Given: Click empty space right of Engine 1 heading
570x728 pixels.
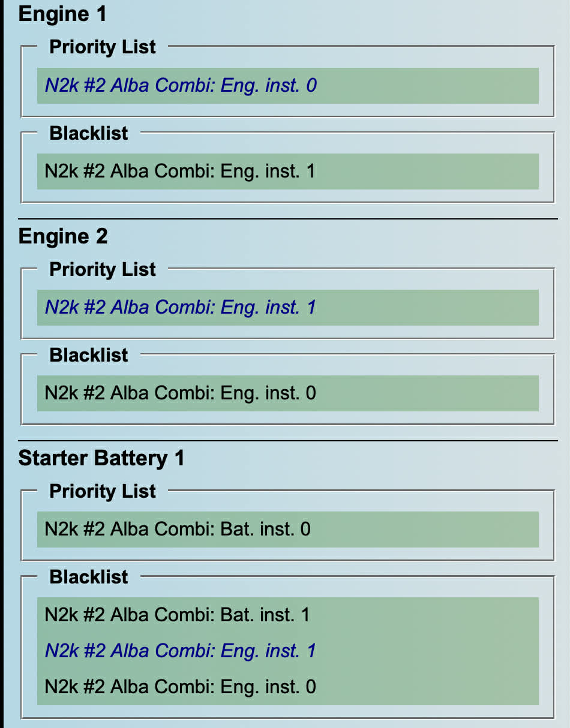Looking at the screenshot, I should [x=336, y=14].
